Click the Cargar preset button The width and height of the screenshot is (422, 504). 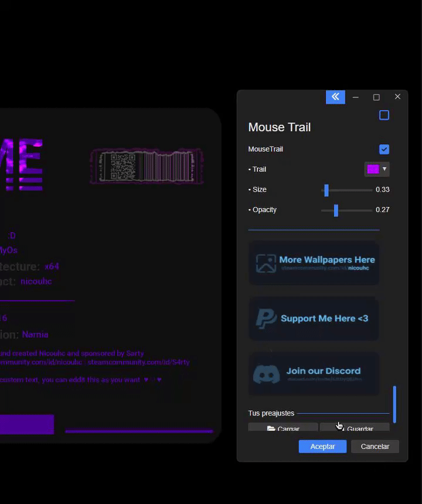coord(283,427)
